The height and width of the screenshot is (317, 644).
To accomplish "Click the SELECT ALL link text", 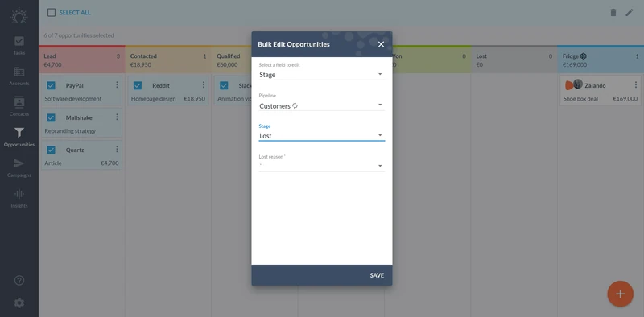I will pos(75,13).
